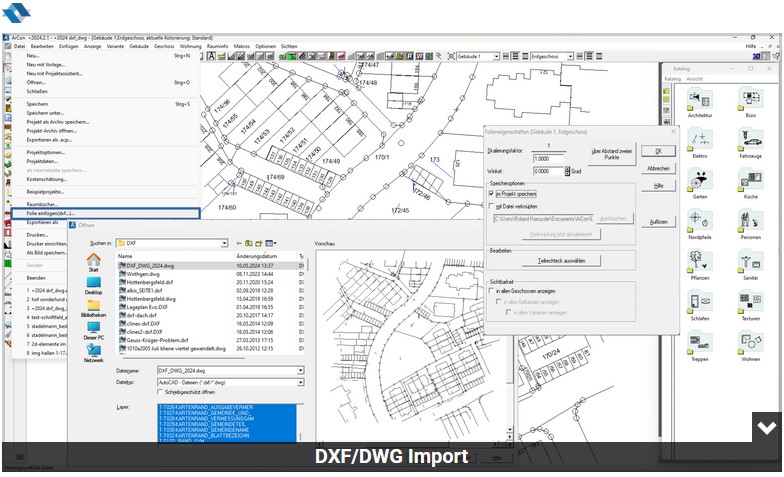Click Hilfe in Folieneigenschaften dialog

coord(658,186)
